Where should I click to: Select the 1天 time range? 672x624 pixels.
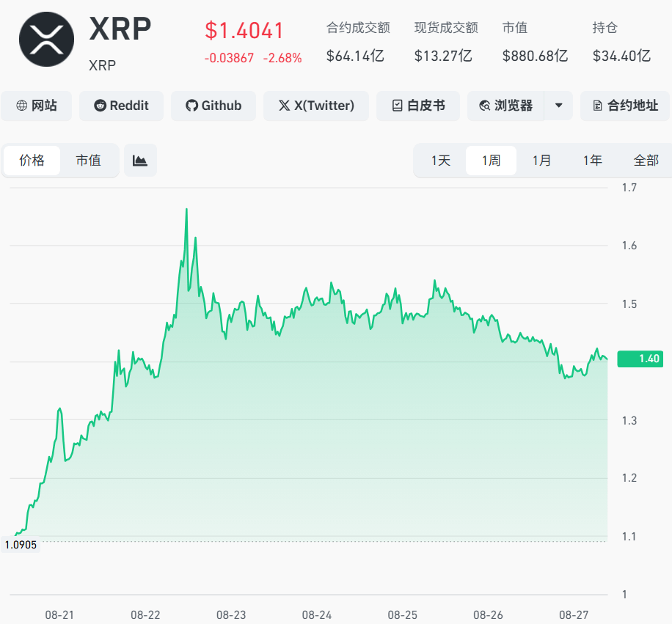(x=441, y=161)
